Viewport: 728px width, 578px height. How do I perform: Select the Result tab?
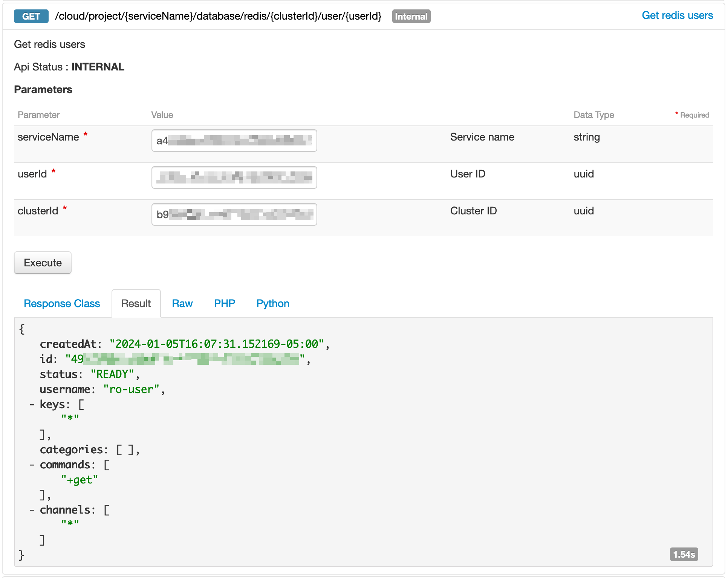point(136,304)
